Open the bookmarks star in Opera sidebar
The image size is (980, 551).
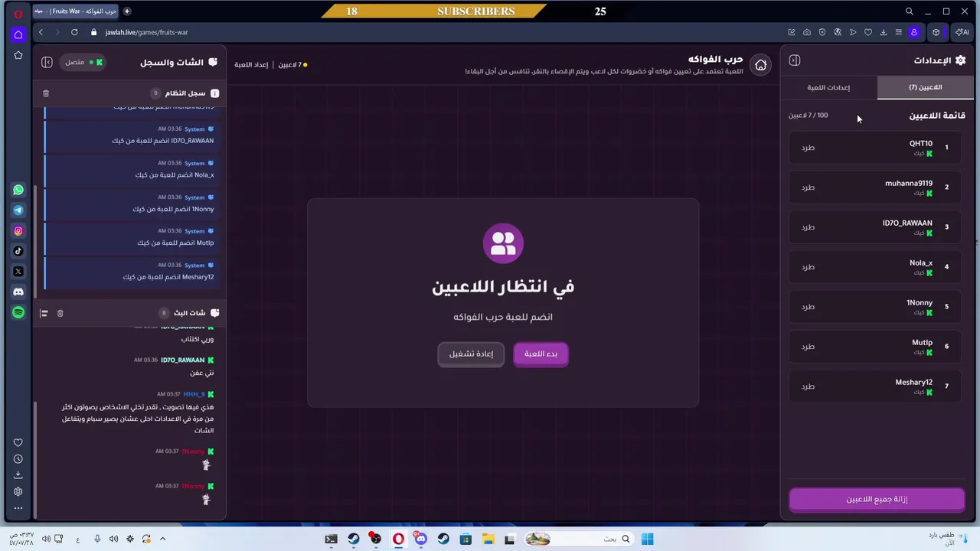pyautogui.click(x=18, y=55)
